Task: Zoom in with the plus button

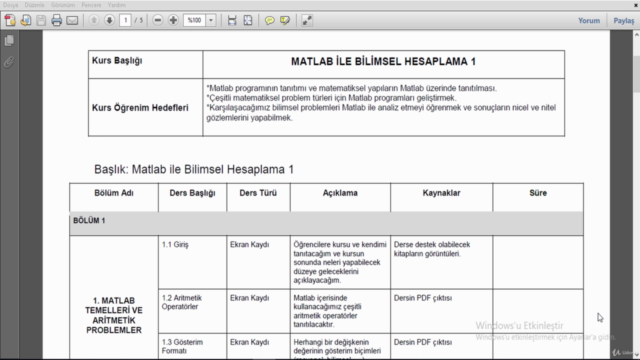Action: [173, 20]
